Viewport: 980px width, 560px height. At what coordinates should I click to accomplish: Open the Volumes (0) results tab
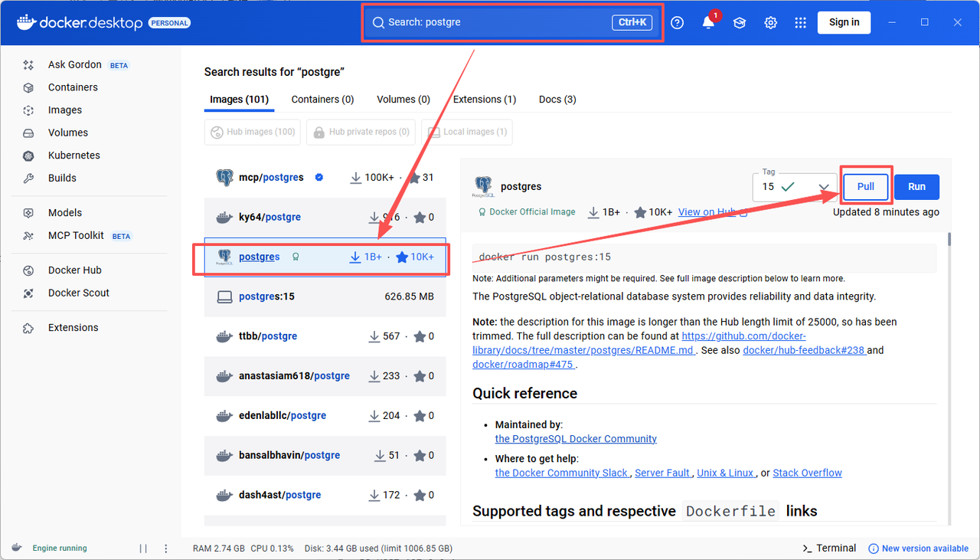point(403,100)
